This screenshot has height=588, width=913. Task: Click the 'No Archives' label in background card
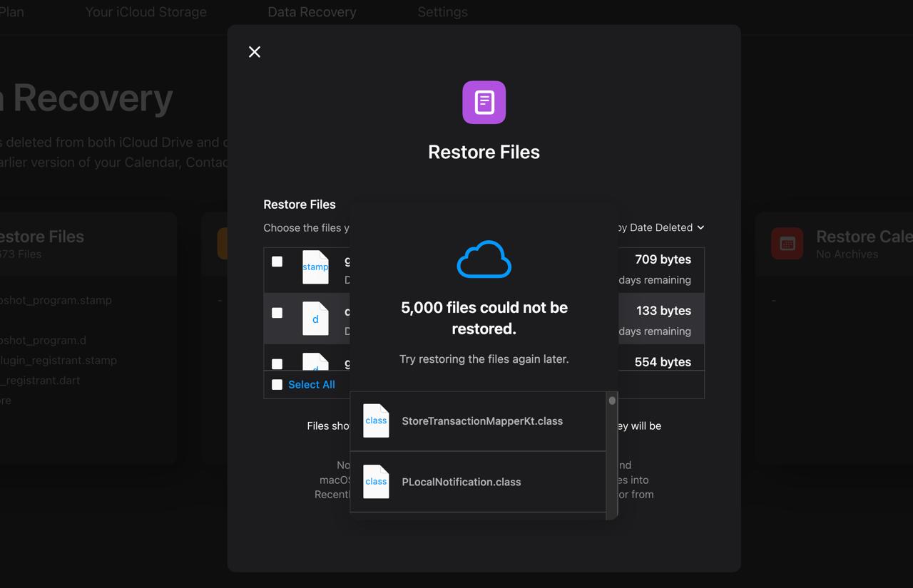(847, 254)
